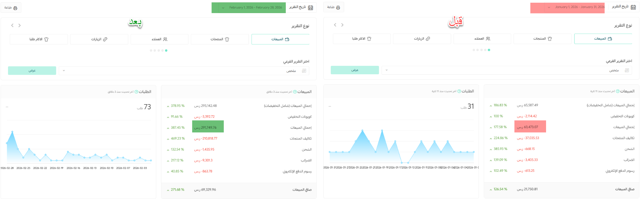Screen dimensions: 644x199
Task: Select the الزيارات tab in the January report
Action: point(422,39)
